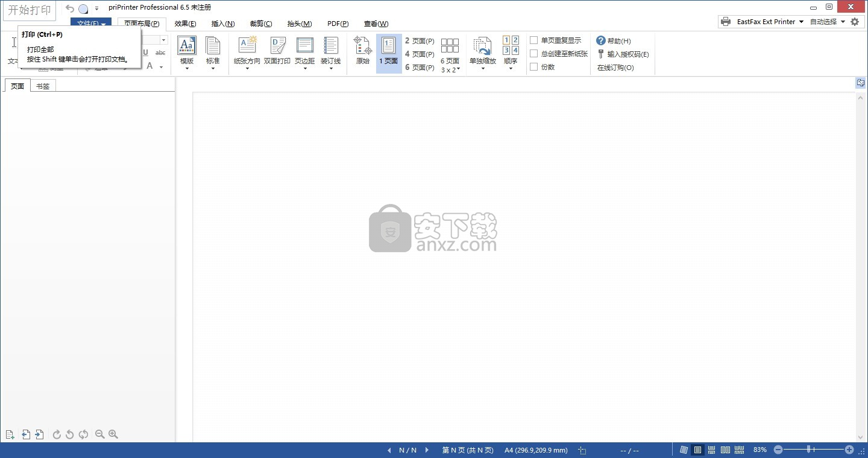This screenshot has width=868, height=458.
Task: Expand the arrow under 顺序
Action: tap(511, 68)
